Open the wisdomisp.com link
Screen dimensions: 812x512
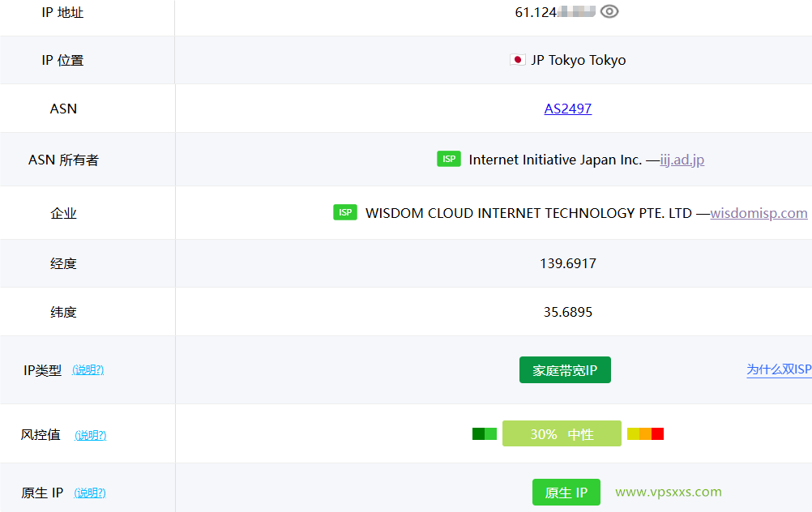click(759, 213)
